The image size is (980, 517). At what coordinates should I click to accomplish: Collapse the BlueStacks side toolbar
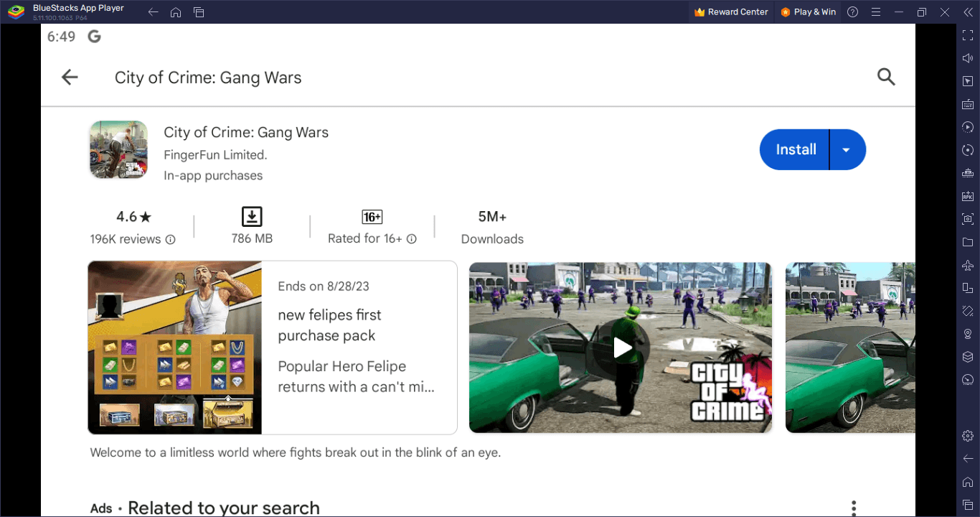coord(967,12)
